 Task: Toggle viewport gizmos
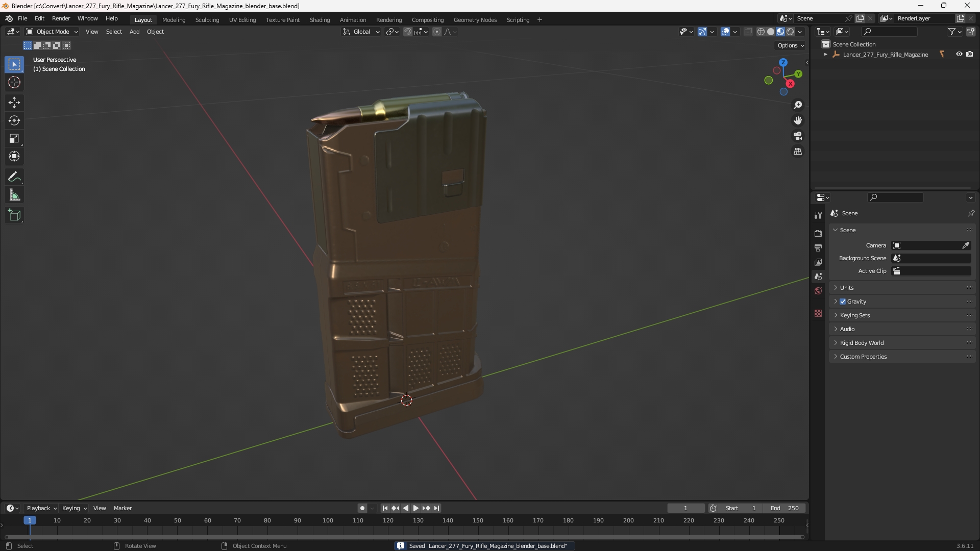pyautogui.click(x=702, y=32)
